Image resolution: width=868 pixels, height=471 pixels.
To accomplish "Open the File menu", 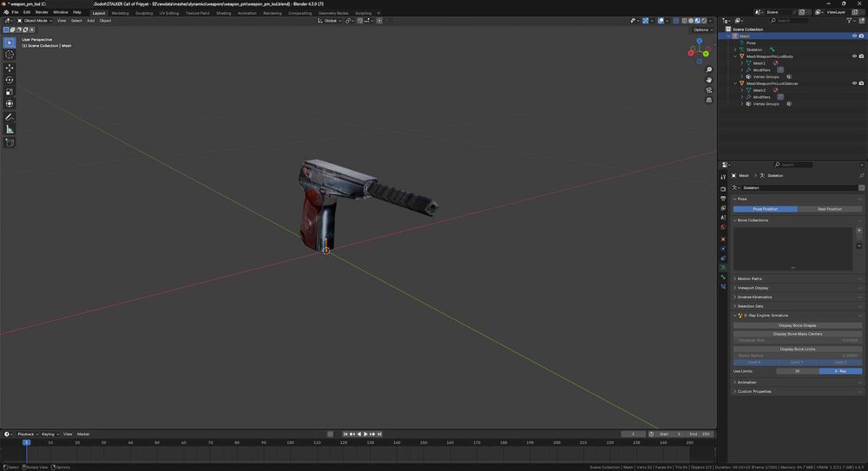I will point(15,12).
